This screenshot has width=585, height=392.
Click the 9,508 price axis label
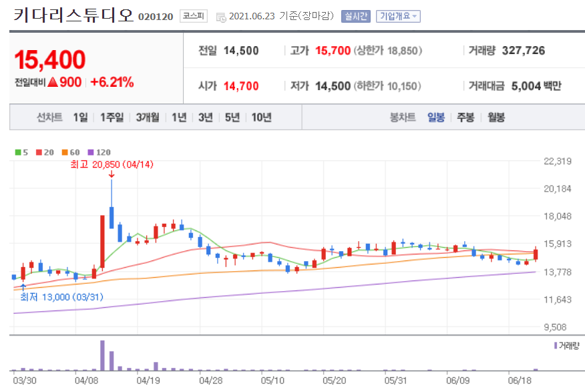click(555, 327)
